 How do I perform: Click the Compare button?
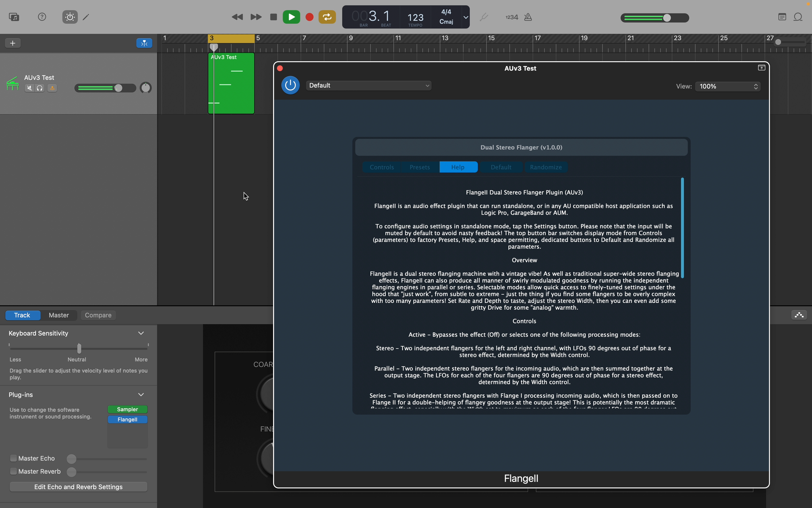(98, 315)
